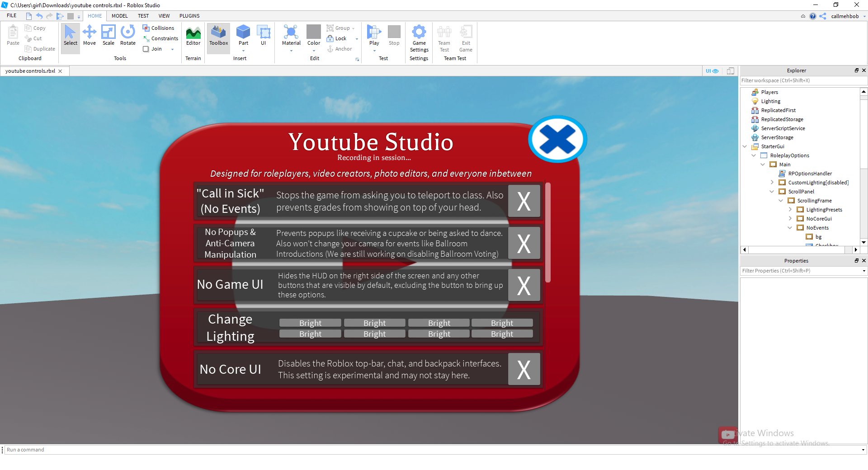
Task: Open Game Settings
Action: point(419,38)
